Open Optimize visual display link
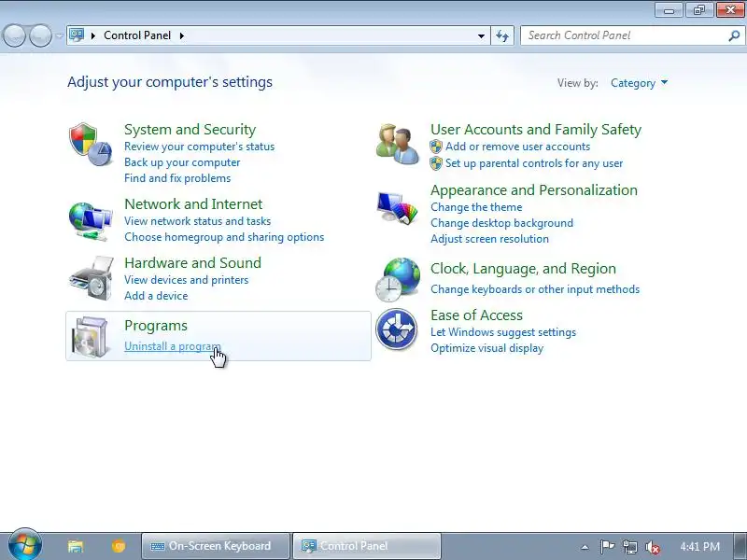 pyautogui.click(x=486, y=348)
